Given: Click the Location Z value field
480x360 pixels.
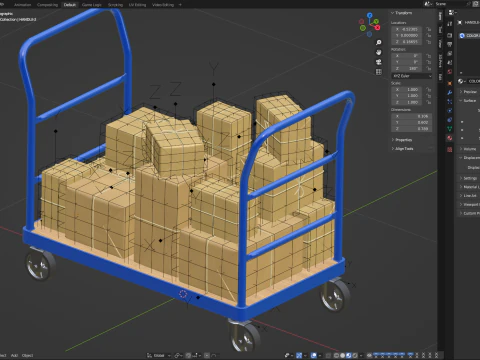Looking at the screenshot, I should 407,42.
